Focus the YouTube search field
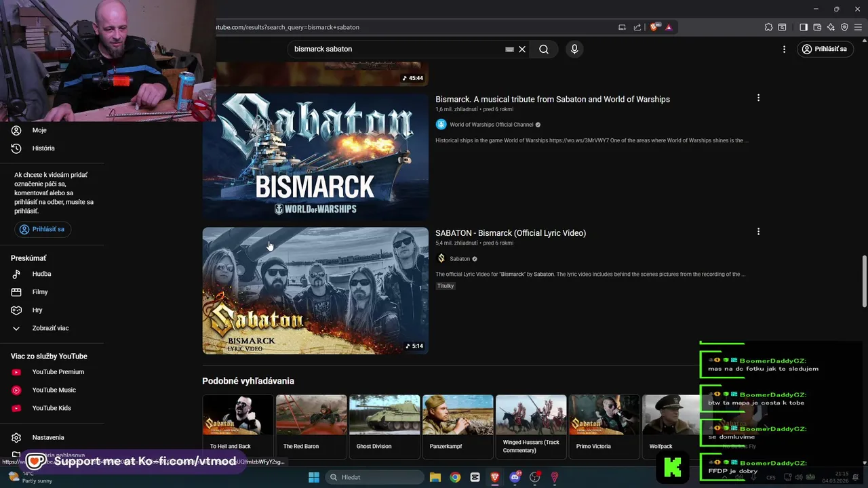 pyautogui.click(x=397, y=49)
